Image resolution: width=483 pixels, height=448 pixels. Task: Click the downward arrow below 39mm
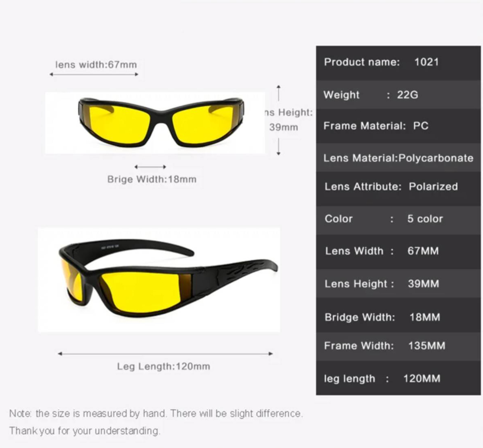coord(279,146)
